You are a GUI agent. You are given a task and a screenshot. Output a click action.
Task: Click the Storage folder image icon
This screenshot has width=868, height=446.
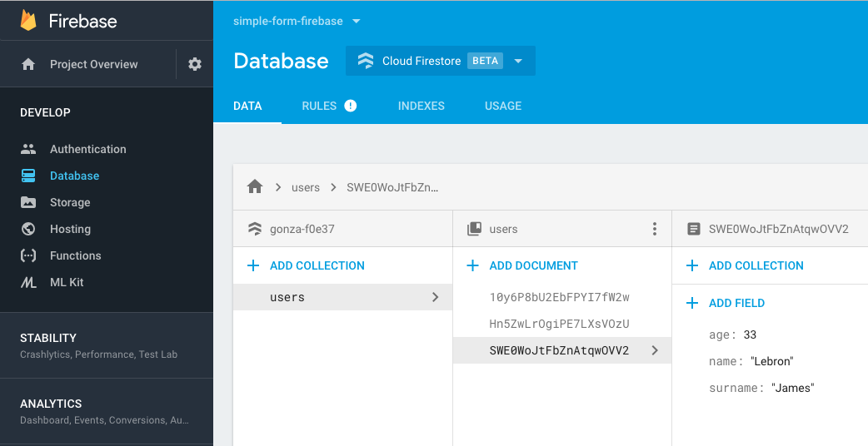pos(28,202)
